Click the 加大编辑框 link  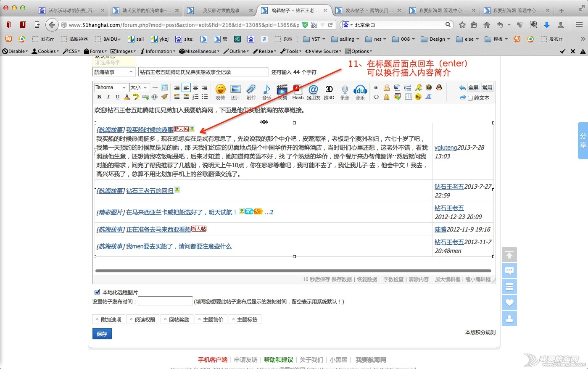click(448, 279)
